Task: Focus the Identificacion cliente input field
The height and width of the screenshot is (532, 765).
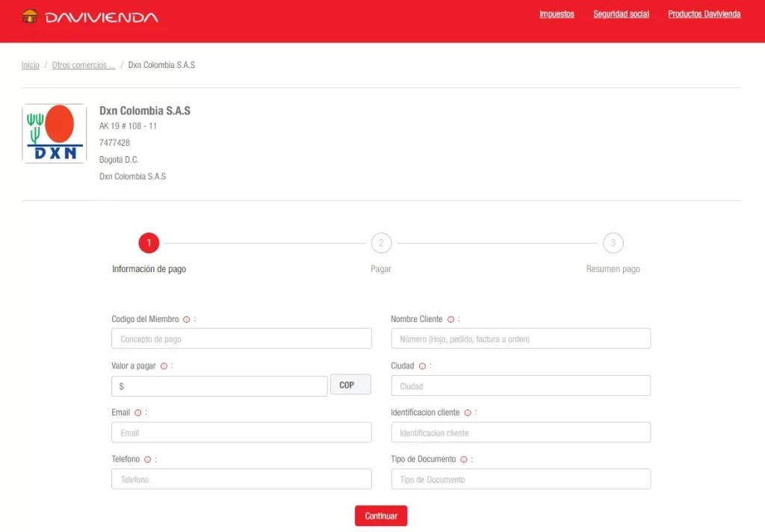Action: coord(521,433)
